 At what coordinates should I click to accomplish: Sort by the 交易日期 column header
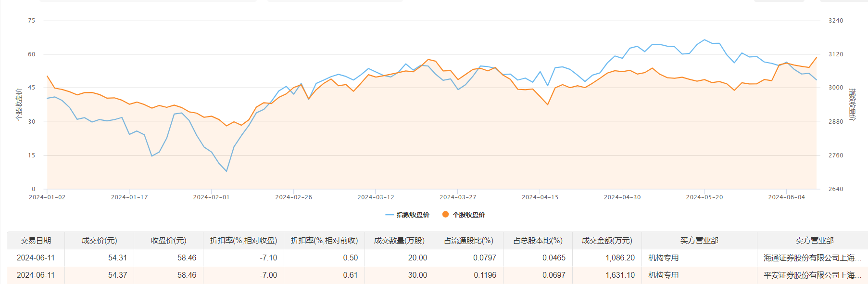point(36,240)
